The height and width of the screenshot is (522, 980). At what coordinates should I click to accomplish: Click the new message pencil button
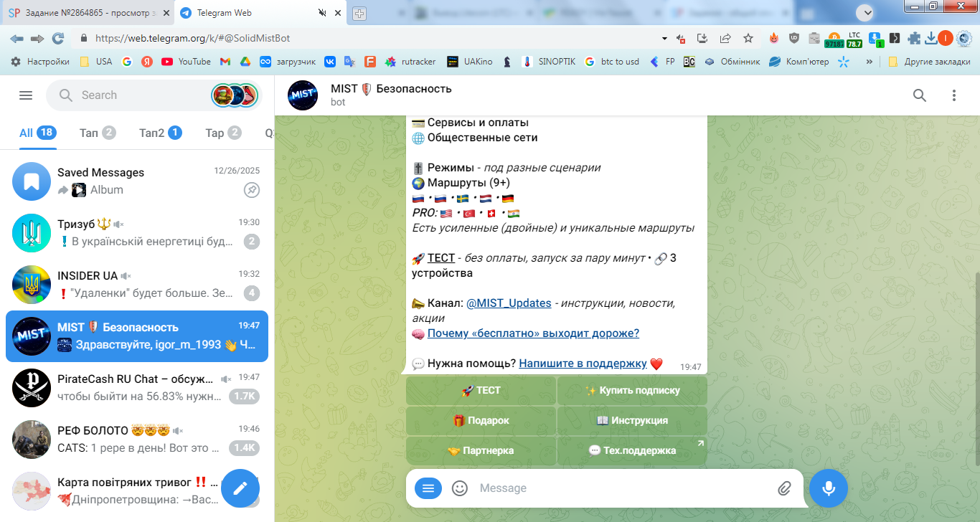240,488
